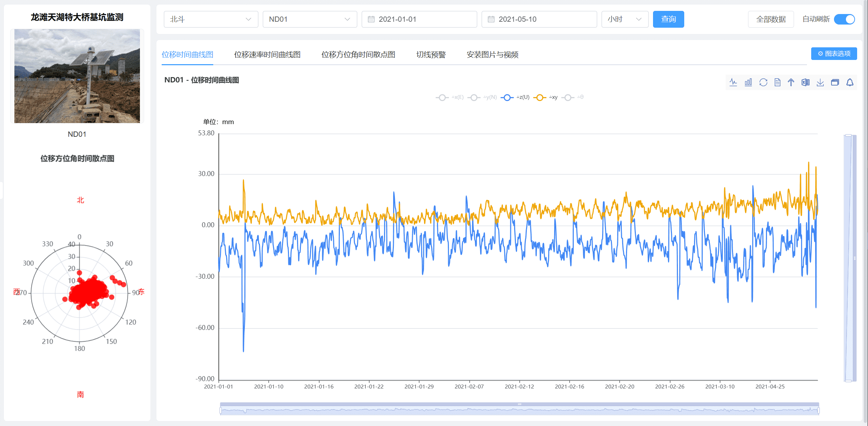Open the data view document icon

point(777,82)
